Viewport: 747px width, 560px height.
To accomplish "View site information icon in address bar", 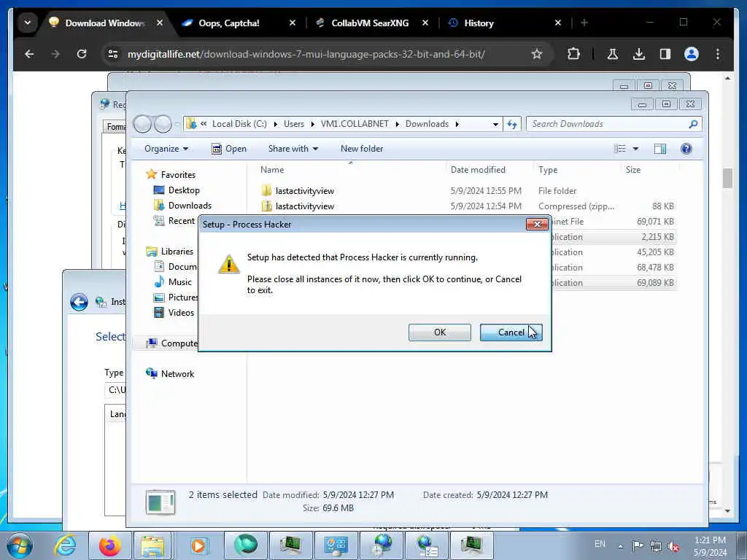I will coord(113,54).
